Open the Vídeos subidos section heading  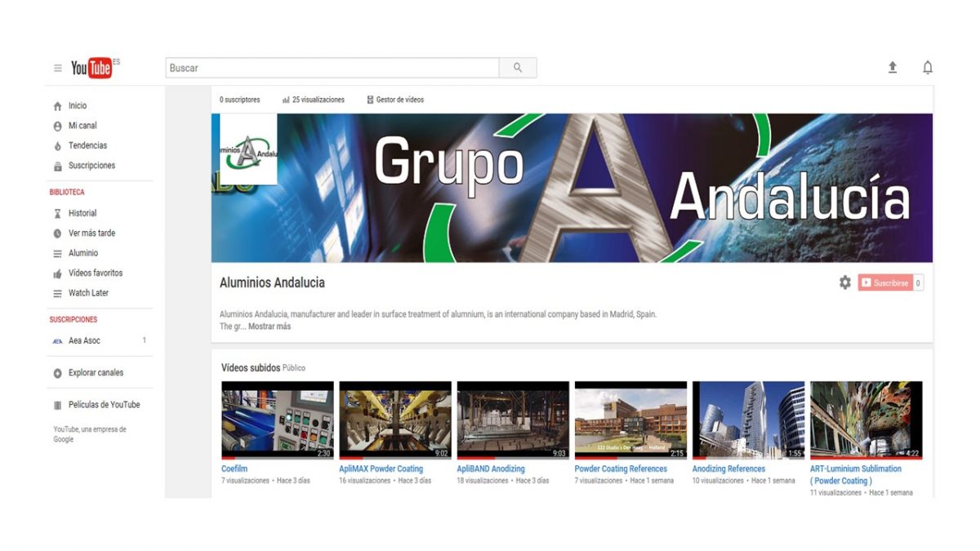pos(251,368)
